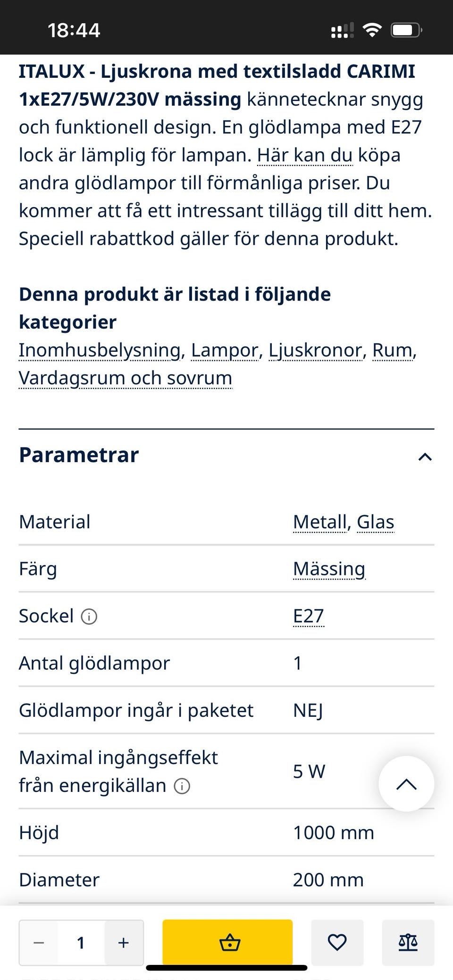Go to the Lampor category
This screenshot has width=453, height=980.
225,350
